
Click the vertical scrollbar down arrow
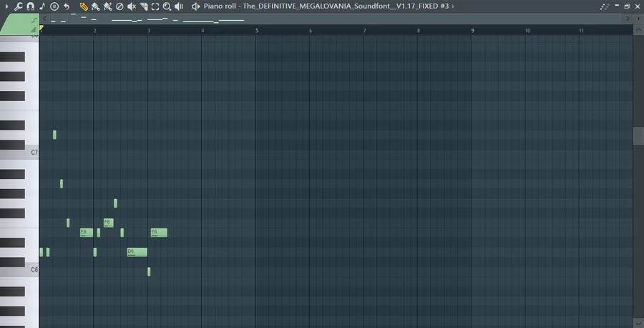pos(638,323)
